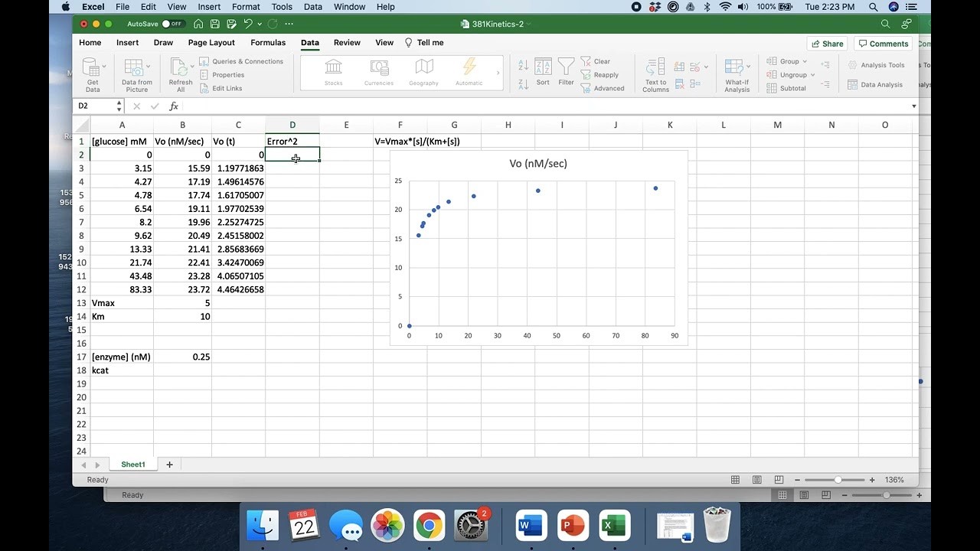Switch to Page Layout view in status bar
980x551 pixels.
756,480
